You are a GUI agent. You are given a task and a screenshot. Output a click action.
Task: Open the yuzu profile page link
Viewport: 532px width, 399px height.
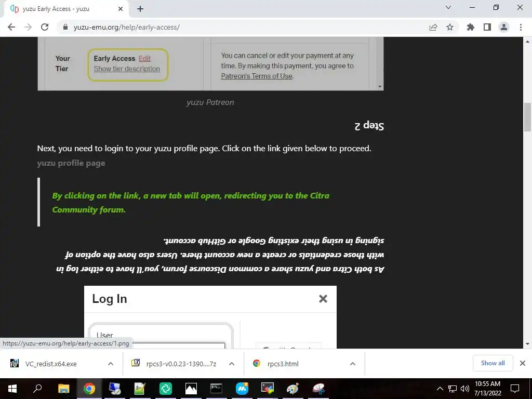pos(71,163)
